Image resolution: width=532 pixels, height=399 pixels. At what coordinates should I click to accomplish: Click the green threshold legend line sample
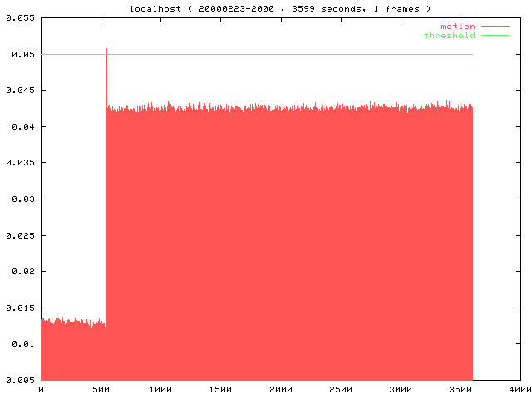click(x=494, y=36)
